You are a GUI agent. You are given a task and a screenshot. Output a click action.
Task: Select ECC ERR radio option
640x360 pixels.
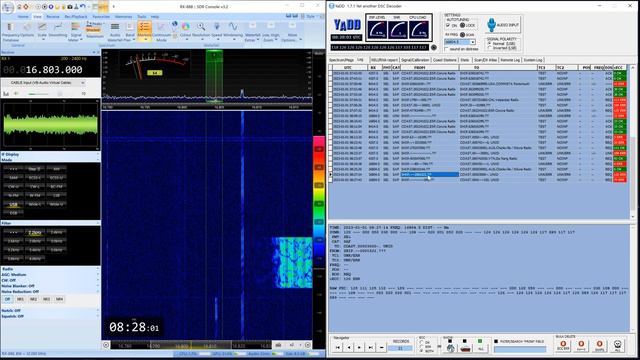(x=421, y=346)
